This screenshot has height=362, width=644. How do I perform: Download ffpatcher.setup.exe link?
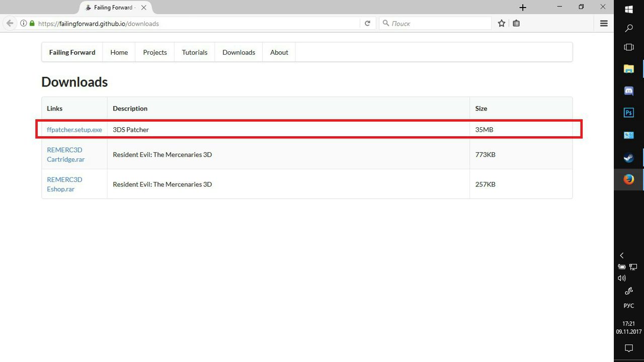click(x=74, y=130)
